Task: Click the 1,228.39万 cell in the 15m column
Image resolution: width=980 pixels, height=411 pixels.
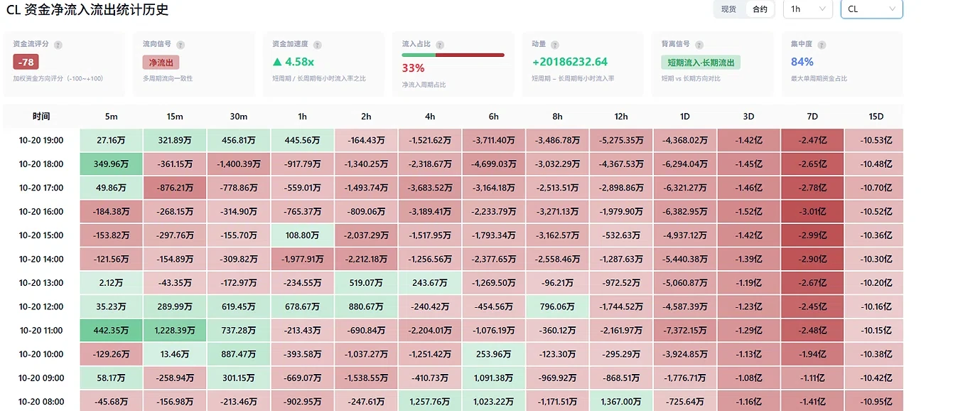Action: pos(175,330)
